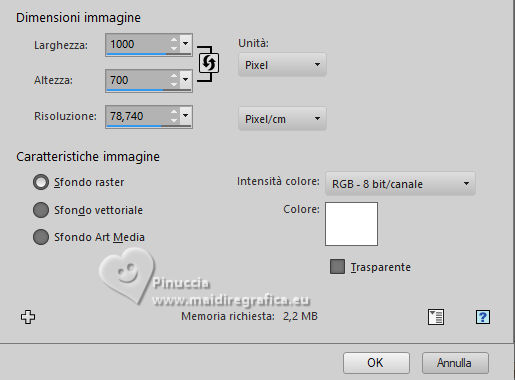Decrease Risoluzione with the down stepper
Screen dimensions: 515x380
(174, 121)
